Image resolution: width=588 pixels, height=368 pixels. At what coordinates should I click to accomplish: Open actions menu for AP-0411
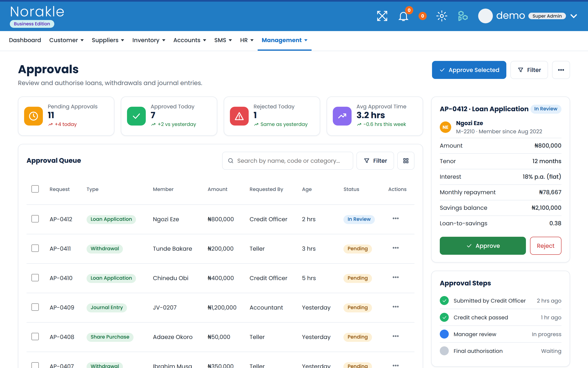point(395,248)
